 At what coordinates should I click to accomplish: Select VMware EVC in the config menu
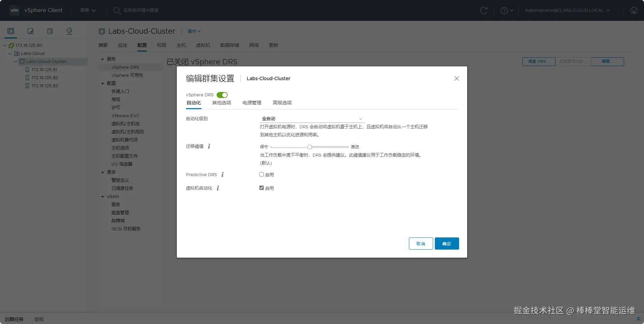[125, 116]
